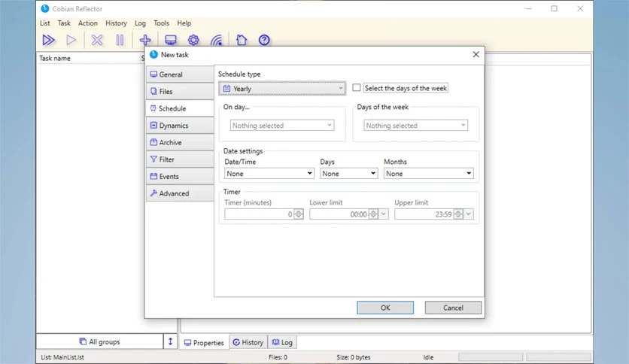This screenshot has width=629, height=364.
Task: Open Days dropdown under Date settings
Action: tap(348, 174)
